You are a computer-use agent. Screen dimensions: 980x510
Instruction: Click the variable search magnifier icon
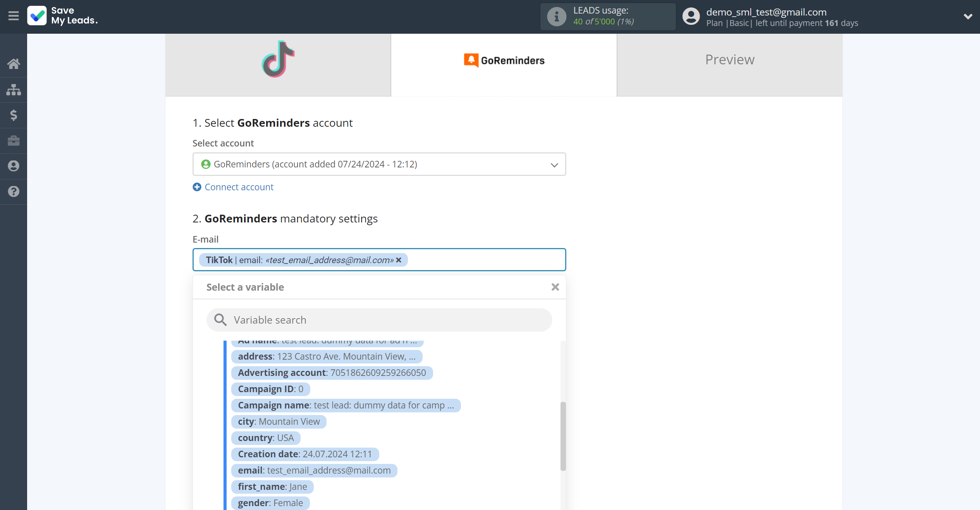tap(220, 320)
